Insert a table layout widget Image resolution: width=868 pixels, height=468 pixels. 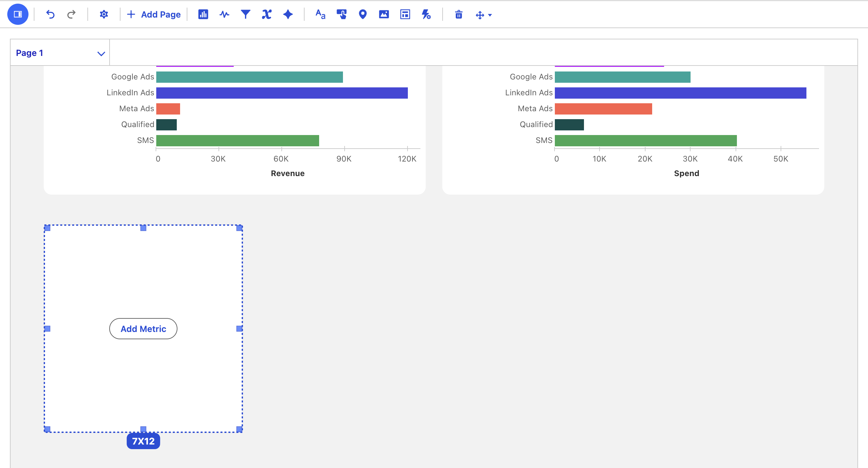[405, 15]
